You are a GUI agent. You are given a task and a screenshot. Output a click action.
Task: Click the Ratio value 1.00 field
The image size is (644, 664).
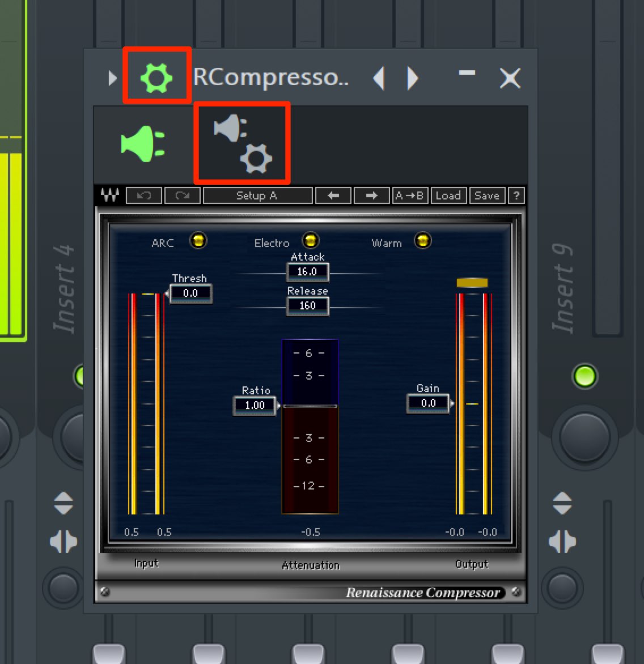coord(255,405)
